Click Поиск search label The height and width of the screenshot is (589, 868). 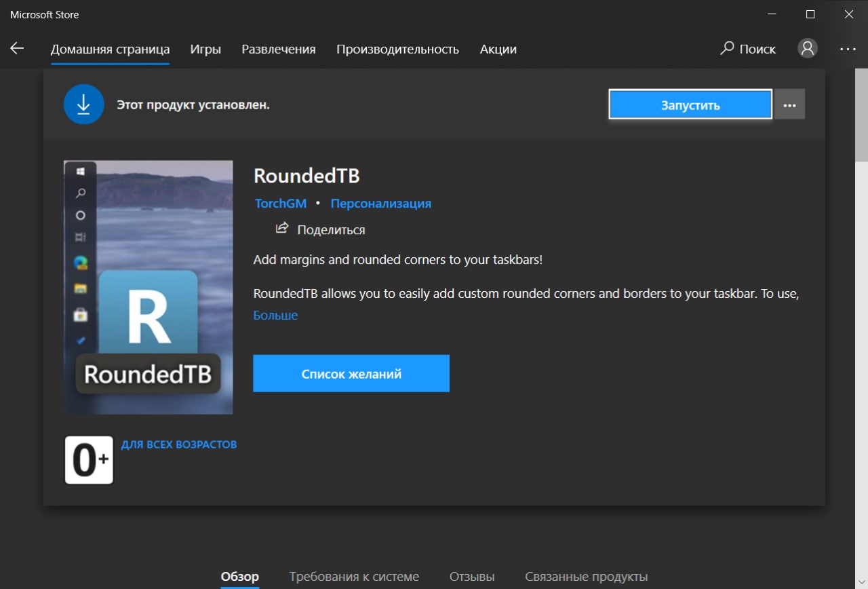point(757,49)
